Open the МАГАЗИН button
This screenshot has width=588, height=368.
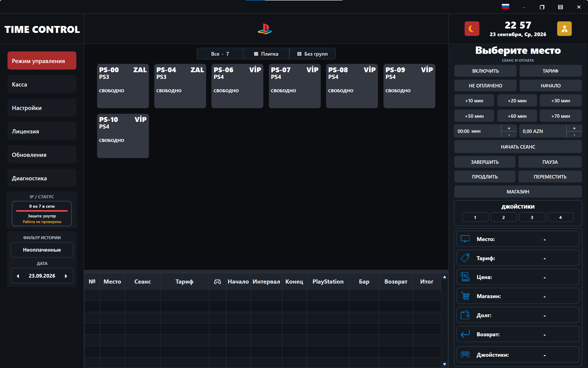pyautogui.click(x=518, y=192)
